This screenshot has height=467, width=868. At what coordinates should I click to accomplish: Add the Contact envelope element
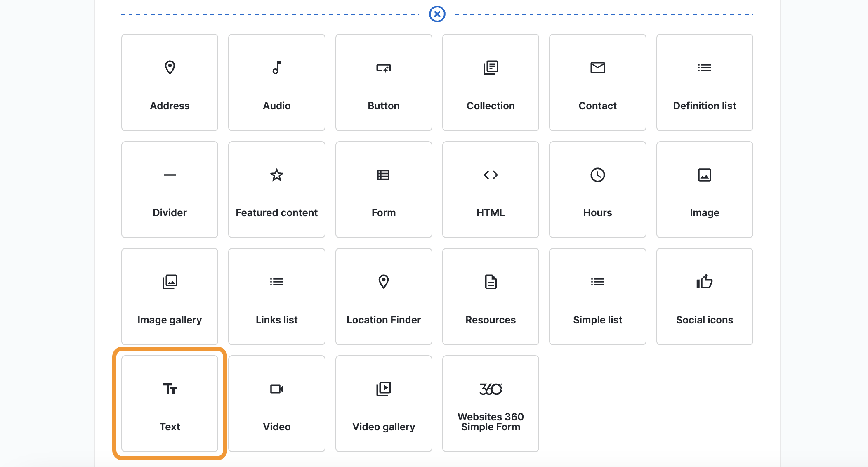pos(597,83)
